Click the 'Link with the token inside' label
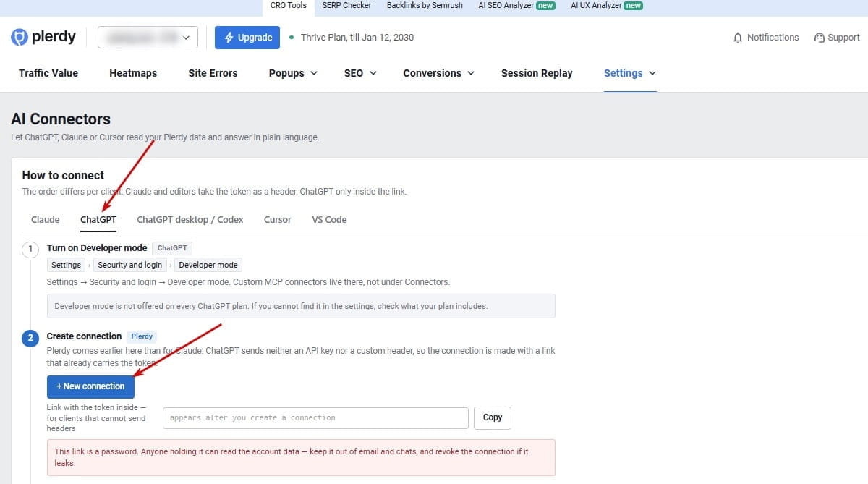The height and width of the screenshot is (484, 868). (96, 418)
